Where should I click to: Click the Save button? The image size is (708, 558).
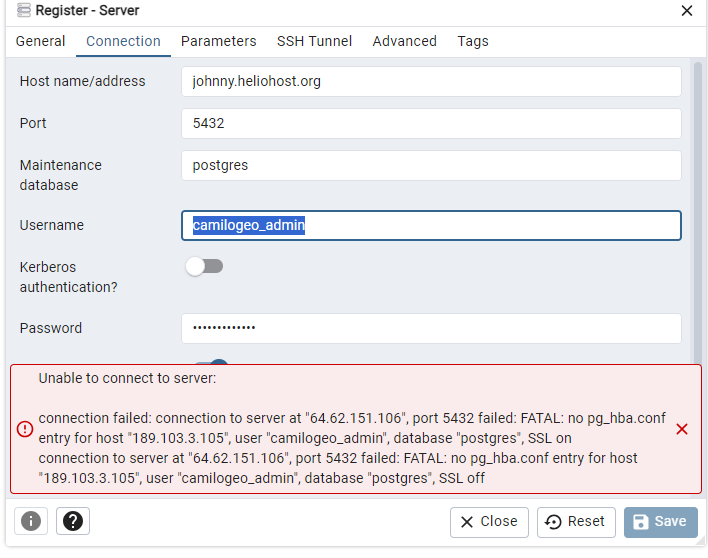click(661, 522)
